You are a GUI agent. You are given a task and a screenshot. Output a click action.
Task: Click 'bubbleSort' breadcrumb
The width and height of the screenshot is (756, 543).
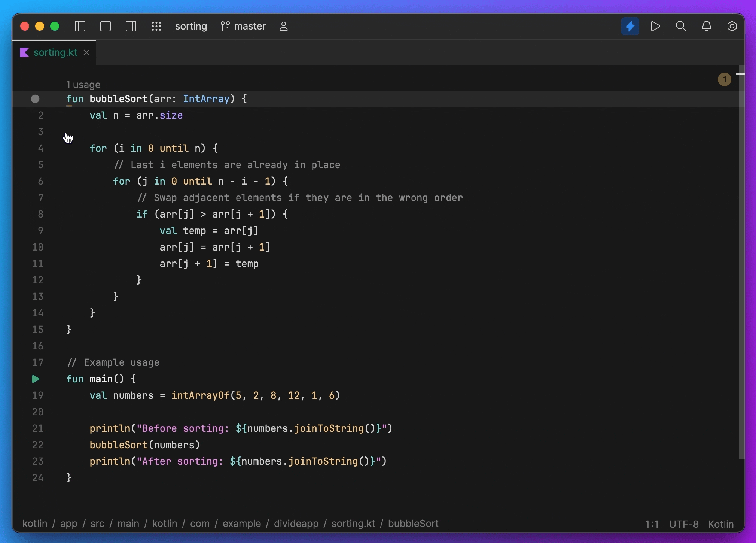tap(413, 524)
